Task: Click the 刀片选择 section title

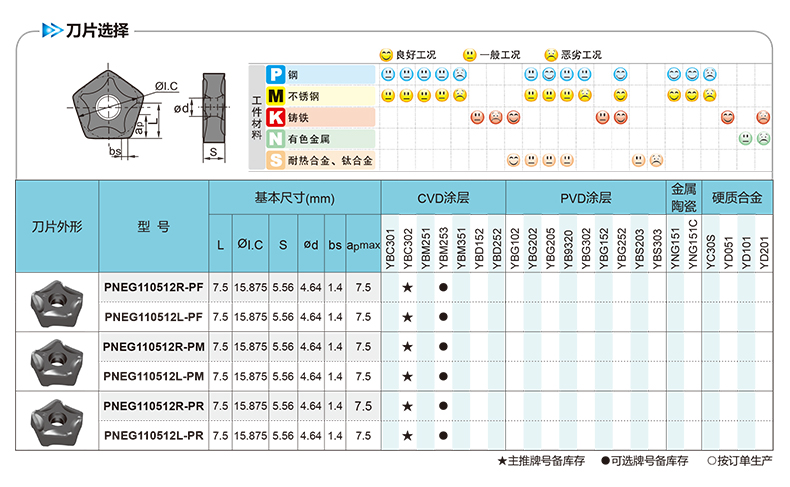Action: click(x=97, y=30)
